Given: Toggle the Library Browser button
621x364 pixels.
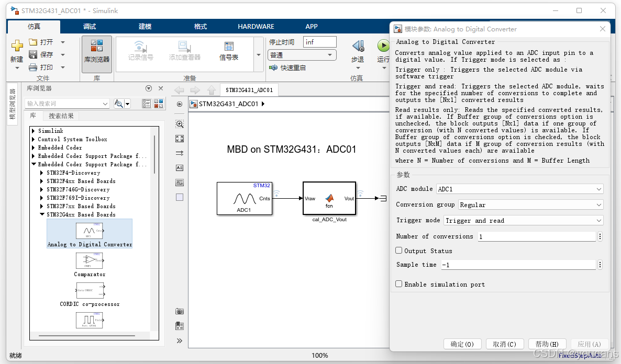Looking at the screenshot, I should pos(97,54).
